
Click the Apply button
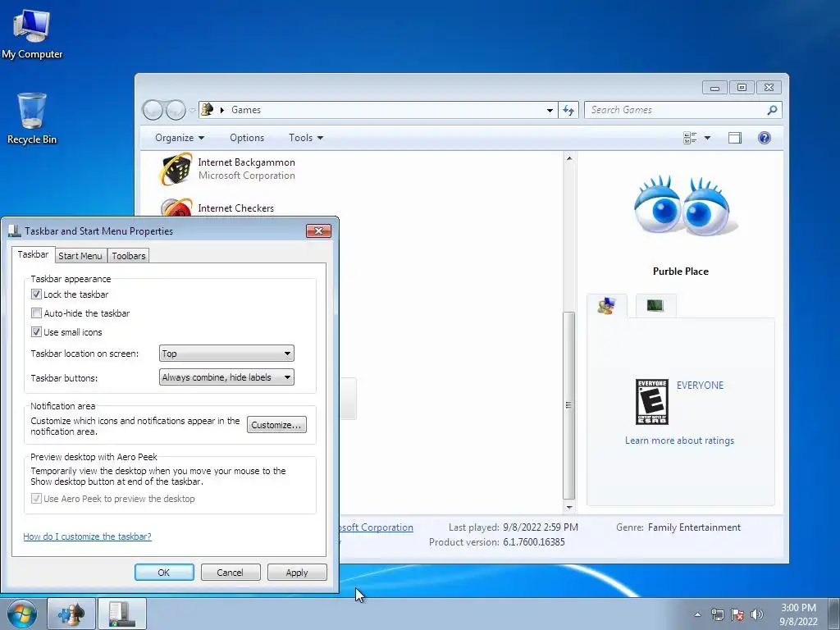297,572
